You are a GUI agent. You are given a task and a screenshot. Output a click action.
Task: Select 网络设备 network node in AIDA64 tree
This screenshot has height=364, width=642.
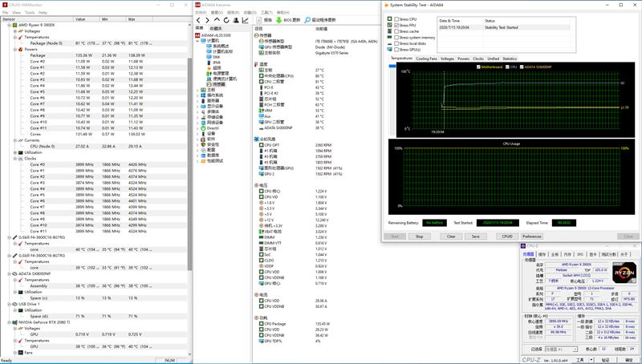(x=212, y=123)
